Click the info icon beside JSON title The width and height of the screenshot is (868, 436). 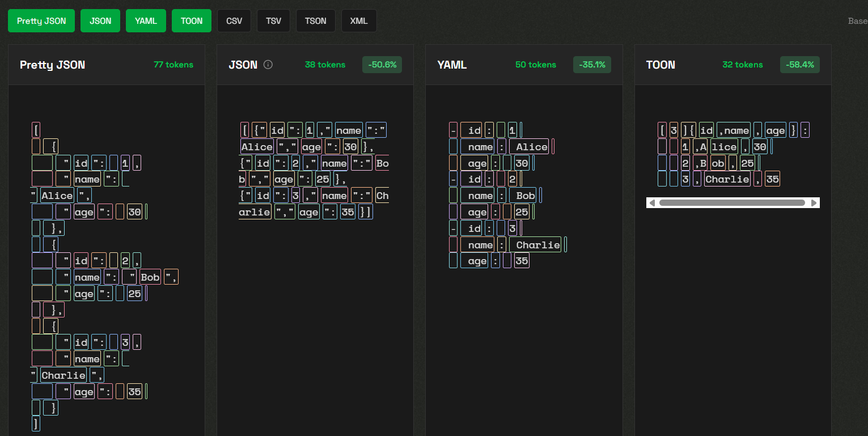(x=269, y=65)
